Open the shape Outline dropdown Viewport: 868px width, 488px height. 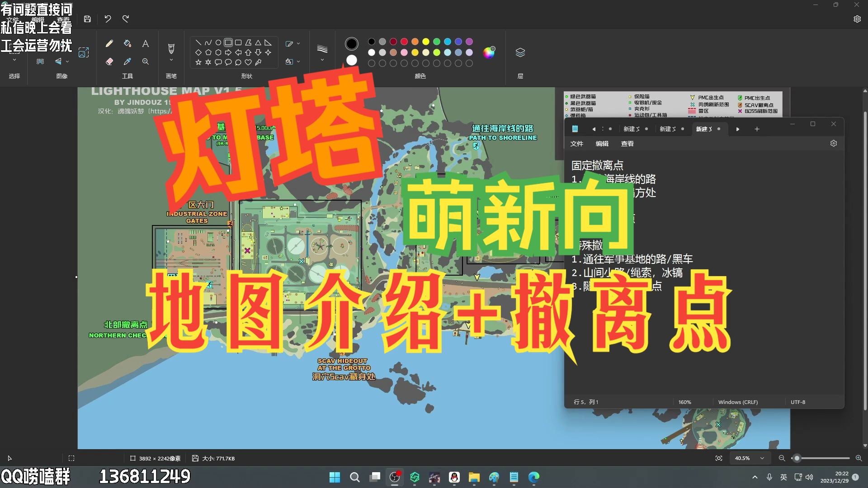[x=293, y=44]
